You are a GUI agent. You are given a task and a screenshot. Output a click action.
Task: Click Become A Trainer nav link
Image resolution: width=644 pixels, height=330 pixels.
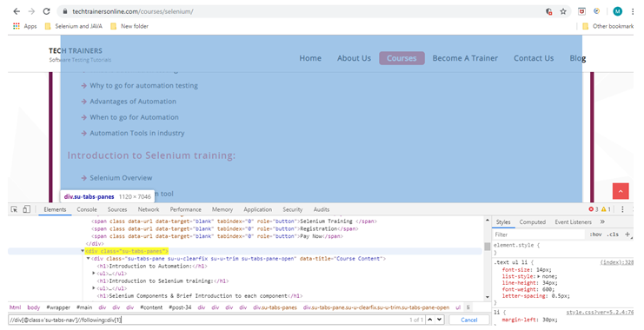pyautogui.click(x=465, y=58)
